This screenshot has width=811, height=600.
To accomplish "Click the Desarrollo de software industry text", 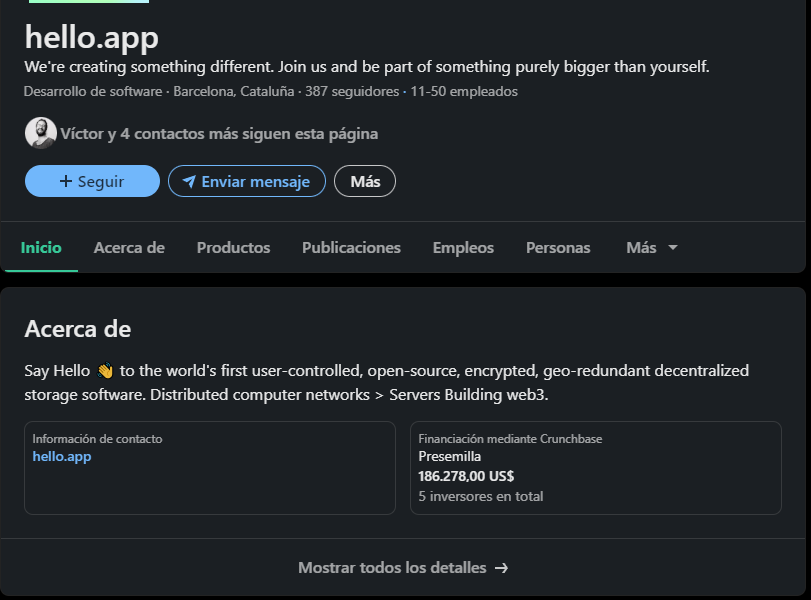I will click(93, 92).
